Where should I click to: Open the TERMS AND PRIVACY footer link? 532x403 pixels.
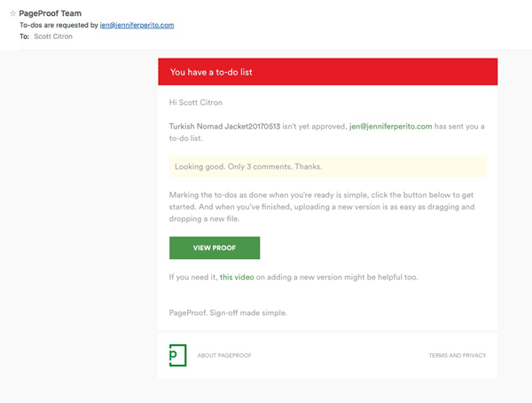point(457,355)
